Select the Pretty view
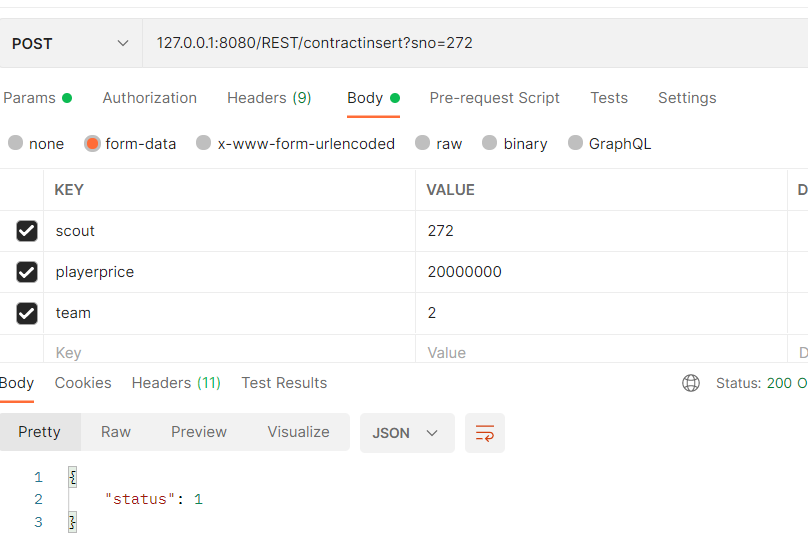This screenshot has width=808, height=558. (40, 432)
